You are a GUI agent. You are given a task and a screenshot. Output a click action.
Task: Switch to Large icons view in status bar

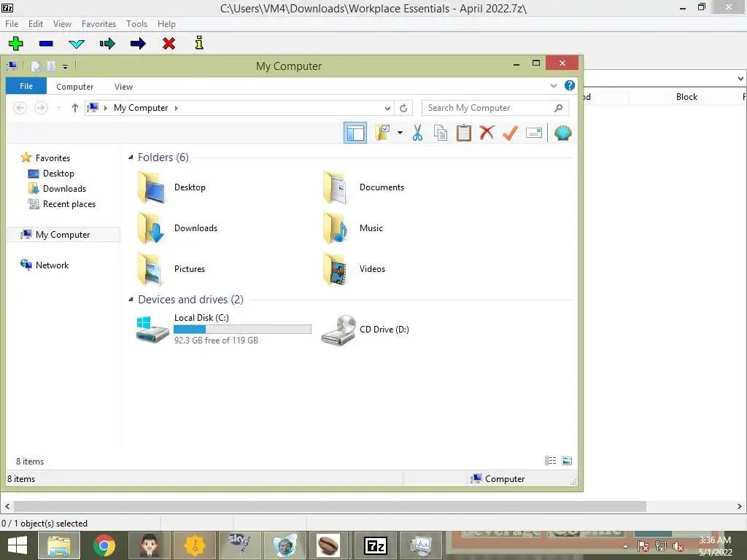[567, 461]
